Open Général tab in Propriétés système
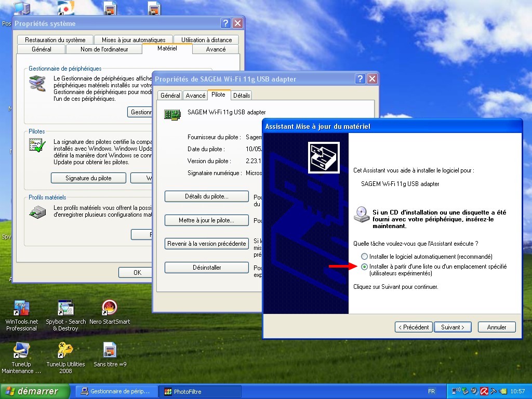 (x=42, y=49)
